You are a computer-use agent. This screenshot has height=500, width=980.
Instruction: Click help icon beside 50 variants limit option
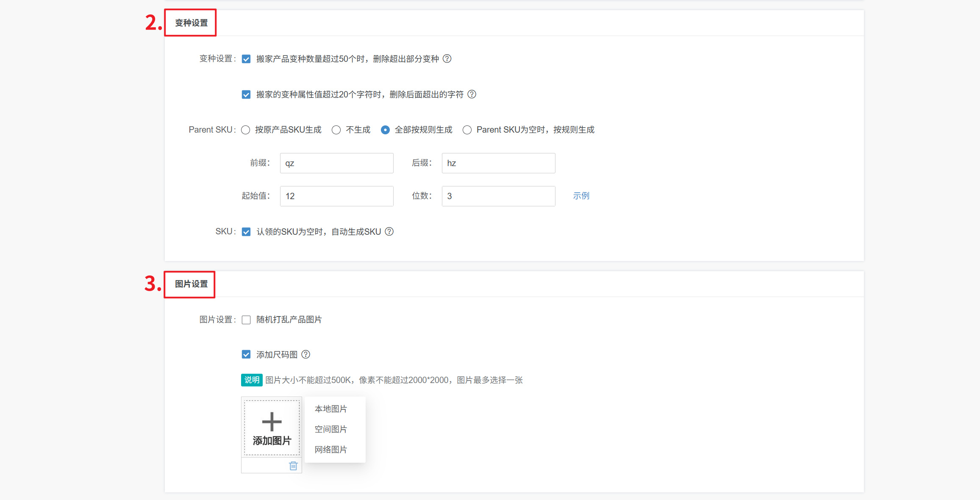point(447,59)
